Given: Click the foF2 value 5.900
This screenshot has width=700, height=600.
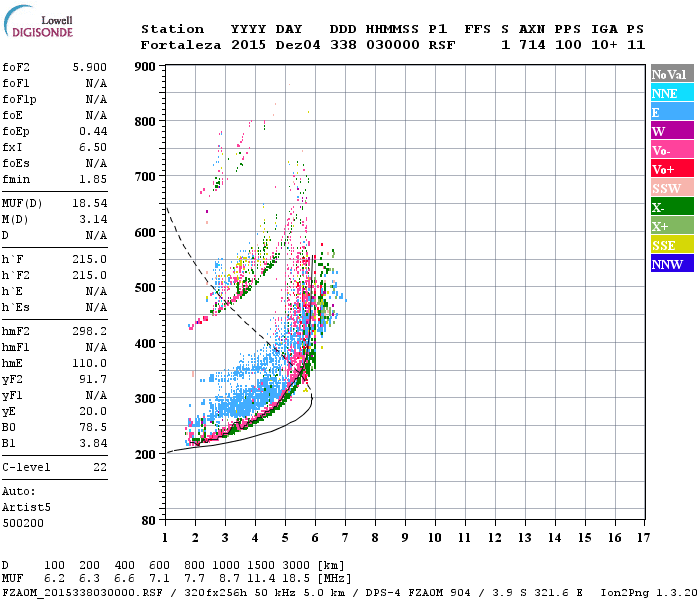Looking at the screenshot, I should (x=90, y=67).
